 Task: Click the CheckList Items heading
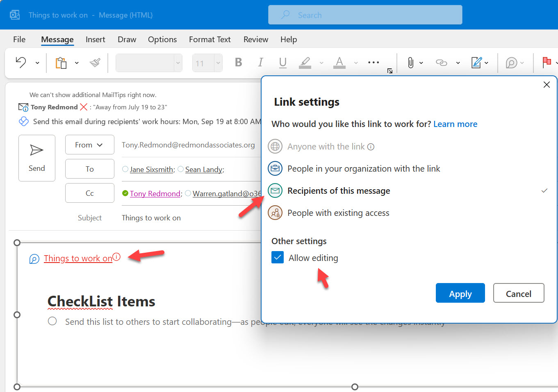point(101,301)
